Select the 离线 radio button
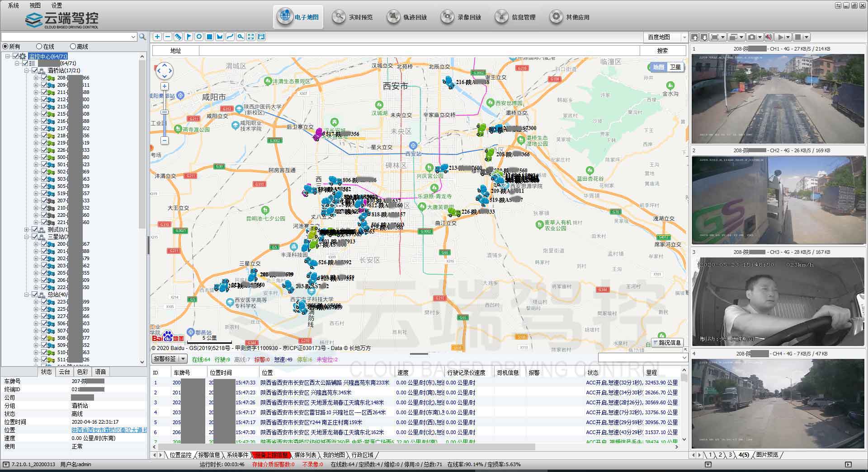Viewport: 868px width, 472px height. tap(73, 47)
